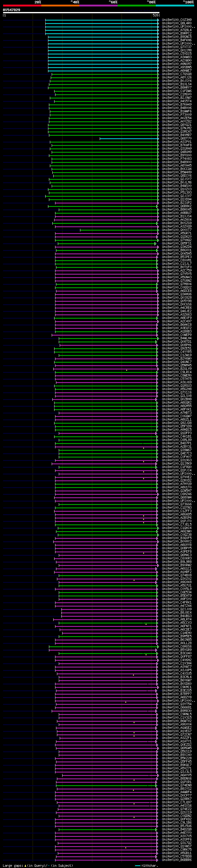Click label UniRef100_Q8DIY6

pos(177,176)
